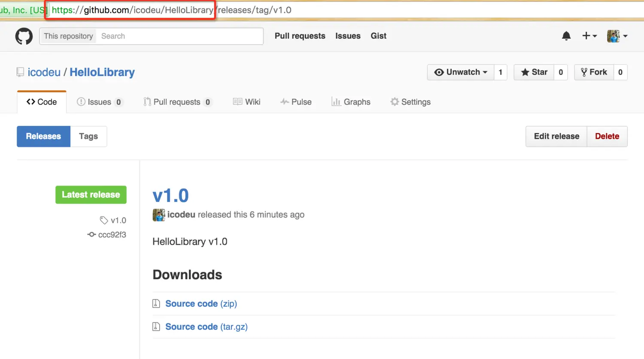
Task: Open the notifications bell
Action: click(566, 36)
